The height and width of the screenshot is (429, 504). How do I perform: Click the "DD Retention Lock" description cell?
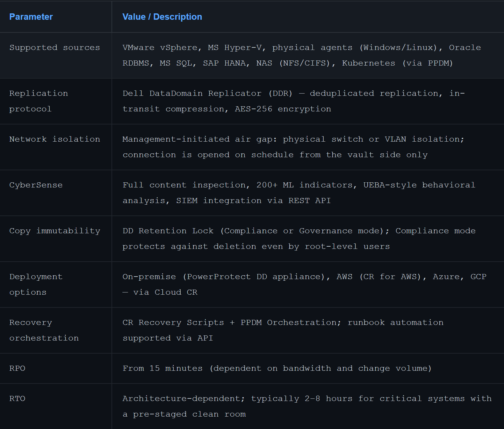click(299, 239)
